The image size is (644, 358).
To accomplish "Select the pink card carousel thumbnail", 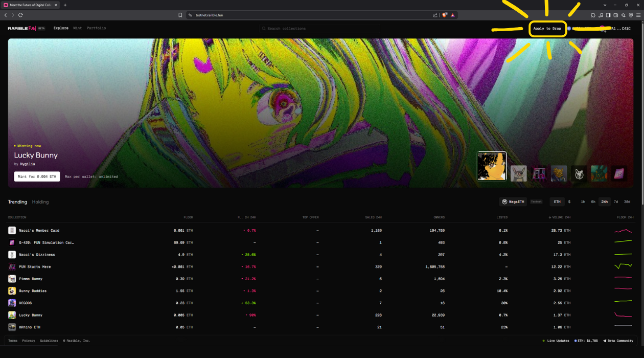I will click(619, 173).
